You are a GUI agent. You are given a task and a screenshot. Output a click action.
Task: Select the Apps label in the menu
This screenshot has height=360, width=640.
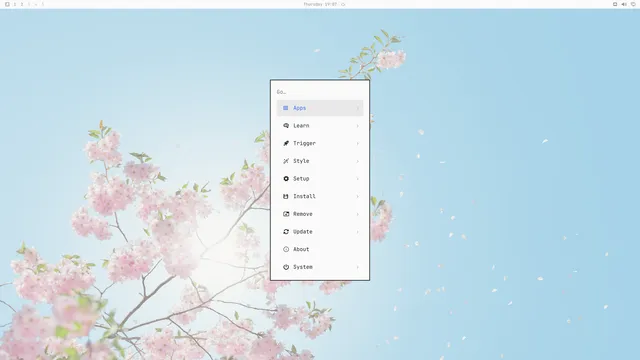(x=299, y=108)
